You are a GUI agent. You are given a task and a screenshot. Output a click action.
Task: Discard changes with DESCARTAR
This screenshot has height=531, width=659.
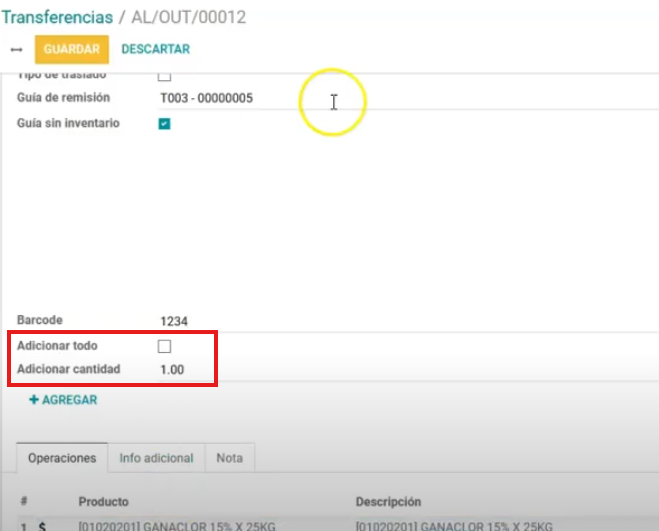coord(156,49)
